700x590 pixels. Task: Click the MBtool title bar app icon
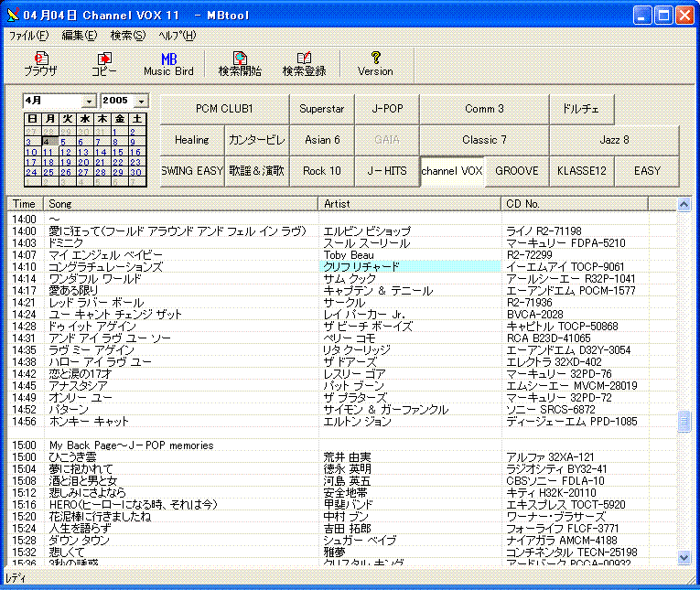coord(13,15)
